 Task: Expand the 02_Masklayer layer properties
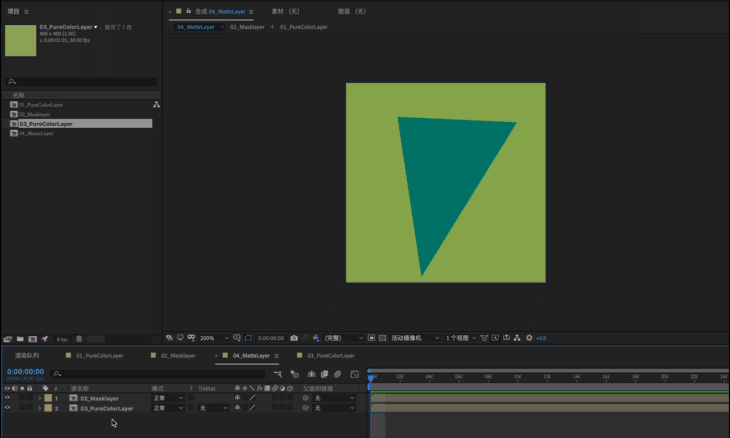(40, 398)
